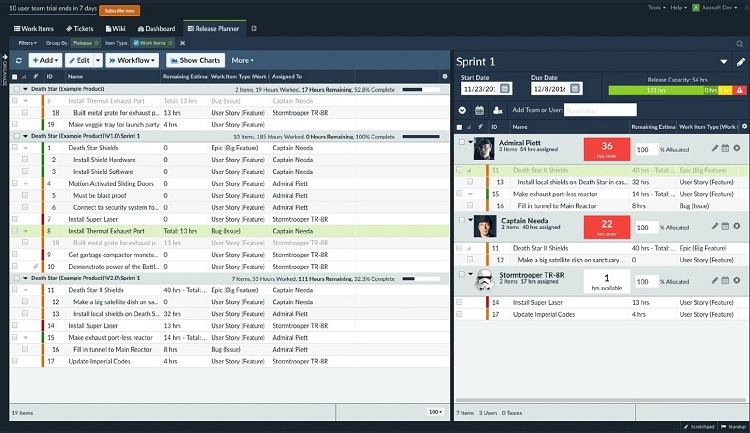Open Scratchpad in the bottom bar
Viewport: 750px width, 433px height.
pos(699,427)
